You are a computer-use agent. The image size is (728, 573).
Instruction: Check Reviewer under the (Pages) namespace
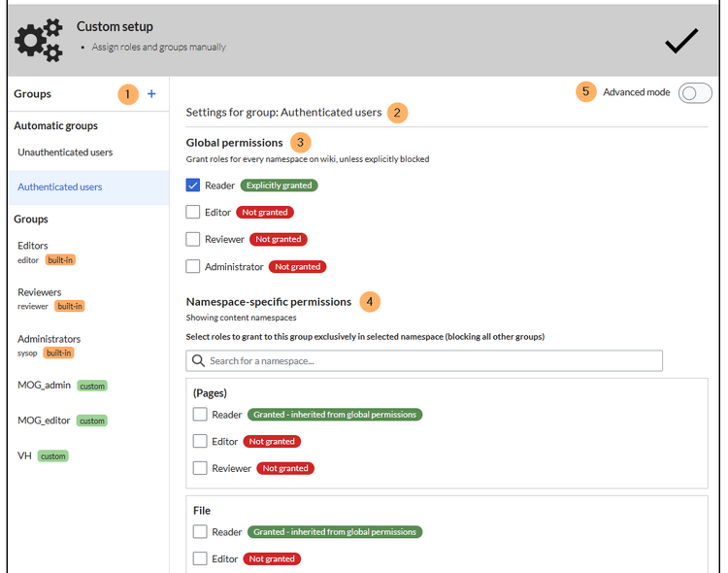coord(200,469)
